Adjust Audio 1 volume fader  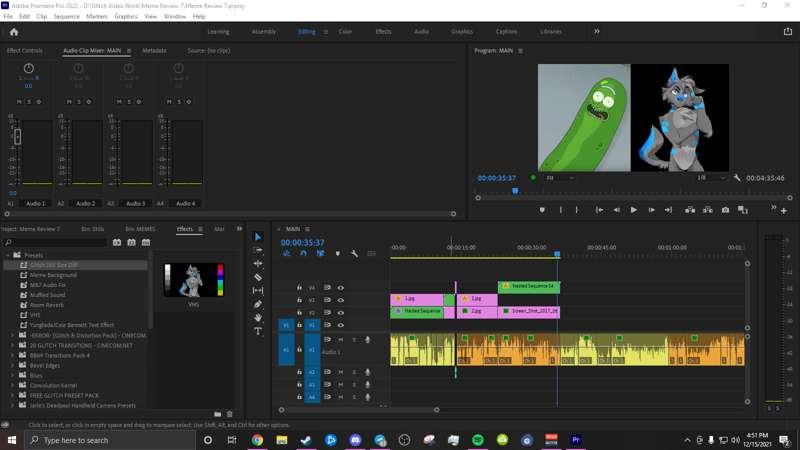(x=18, y=136)
